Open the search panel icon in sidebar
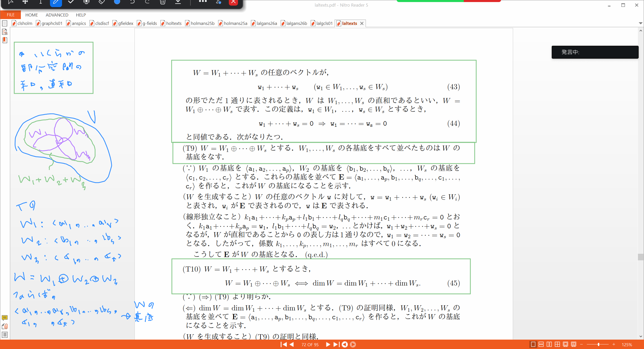The height and width of the screenshot is (349, 644). [x=5, y=32]
